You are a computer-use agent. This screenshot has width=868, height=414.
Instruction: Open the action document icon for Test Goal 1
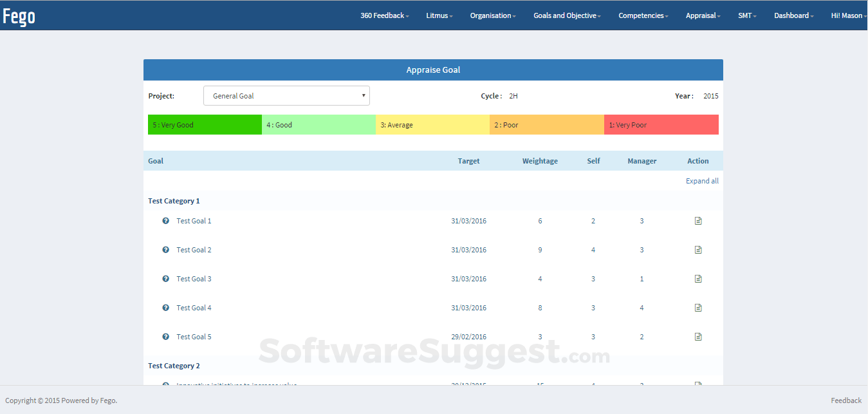click(x=698, y=220)
